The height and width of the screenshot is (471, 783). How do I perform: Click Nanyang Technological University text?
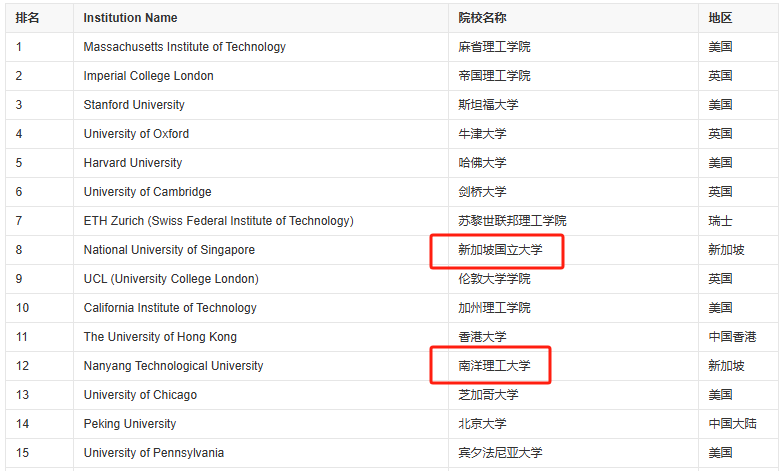(x=173, y=366)
